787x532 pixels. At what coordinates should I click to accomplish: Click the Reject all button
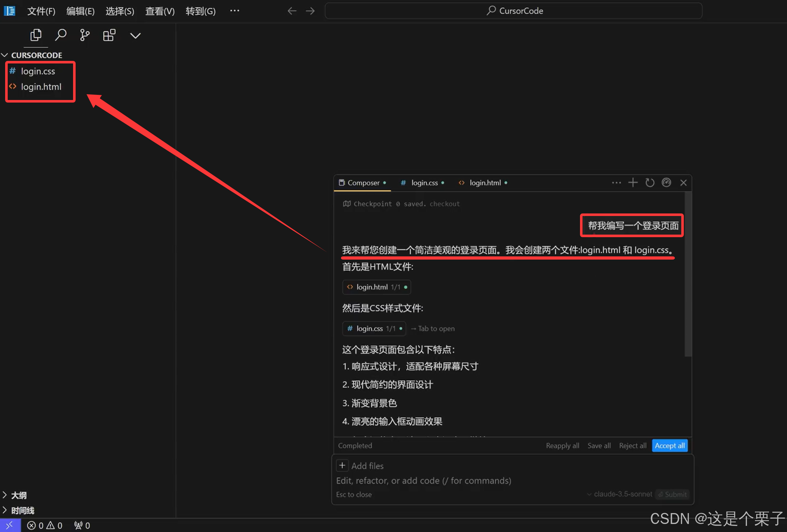[x=632, y=446]
